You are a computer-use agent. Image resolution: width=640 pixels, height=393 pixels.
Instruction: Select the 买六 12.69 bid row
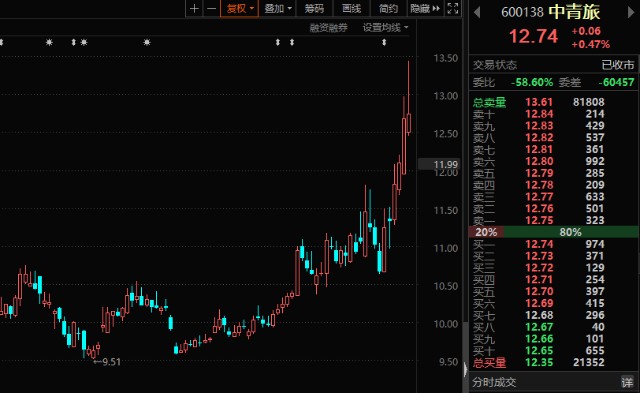point(554,303)
